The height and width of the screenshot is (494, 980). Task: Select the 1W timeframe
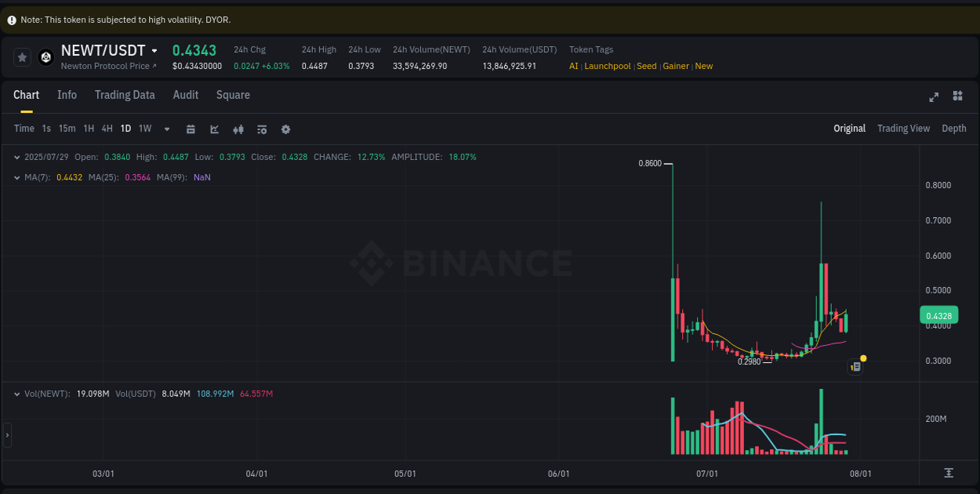point(144,128)
